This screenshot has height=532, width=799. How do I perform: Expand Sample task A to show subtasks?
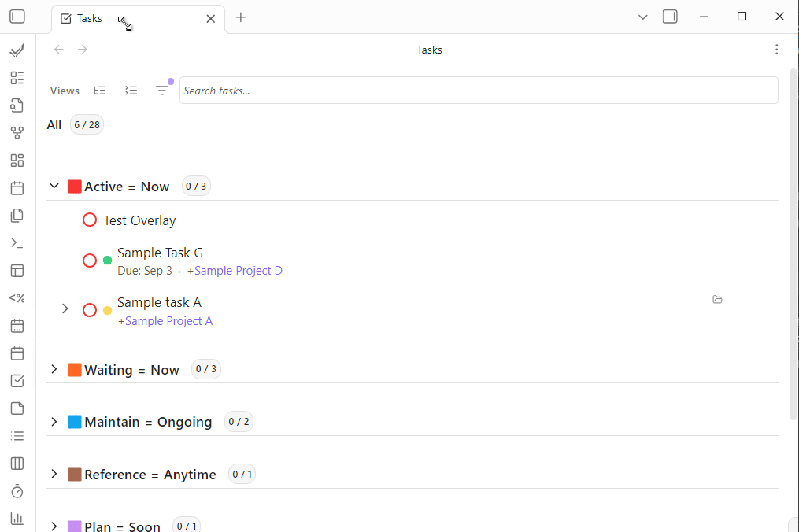(65, 309)
